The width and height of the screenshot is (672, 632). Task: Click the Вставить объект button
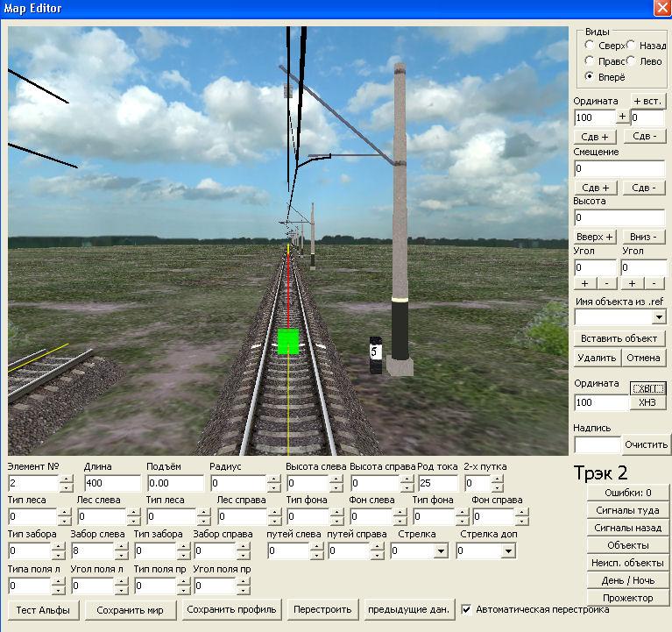coord(620,338)
